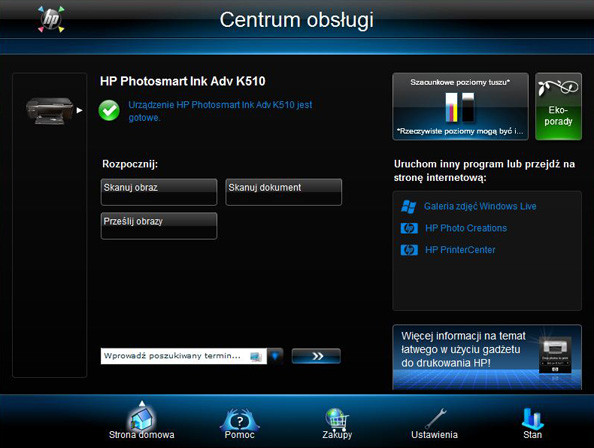Go to Strona domowa home tab
This screenshot has height=448, width=594.
click(x=142, y=421)
